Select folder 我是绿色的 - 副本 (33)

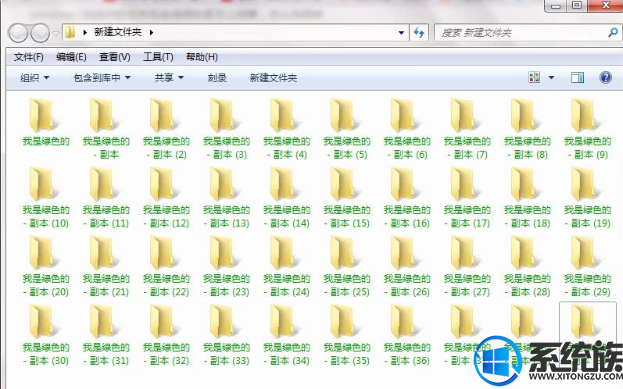226,335
